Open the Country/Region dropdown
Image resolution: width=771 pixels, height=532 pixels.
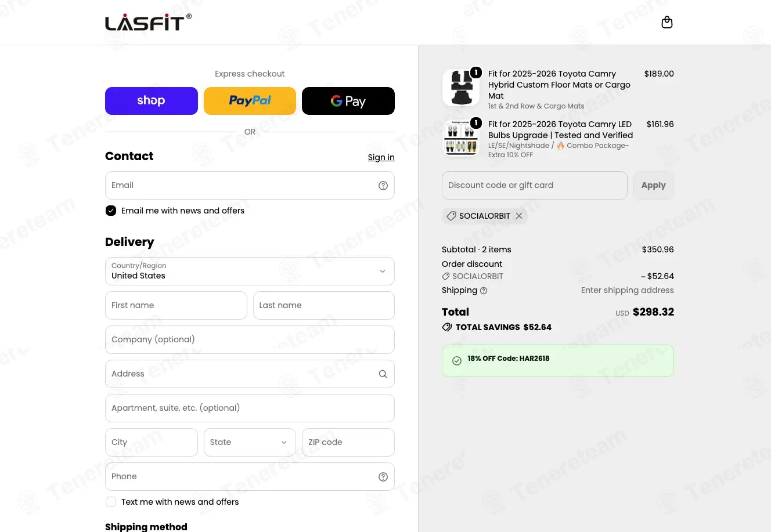point(250,272)
